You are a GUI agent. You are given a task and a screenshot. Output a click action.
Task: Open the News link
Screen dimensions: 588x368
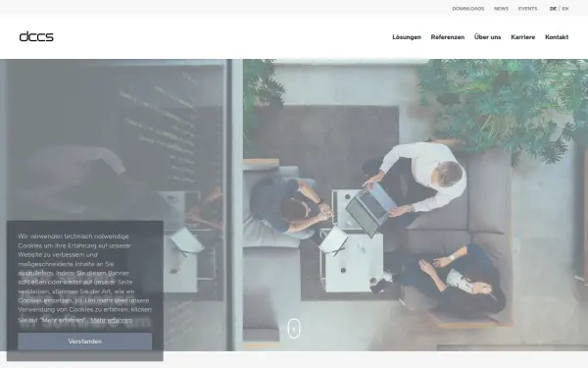[501, 9]
